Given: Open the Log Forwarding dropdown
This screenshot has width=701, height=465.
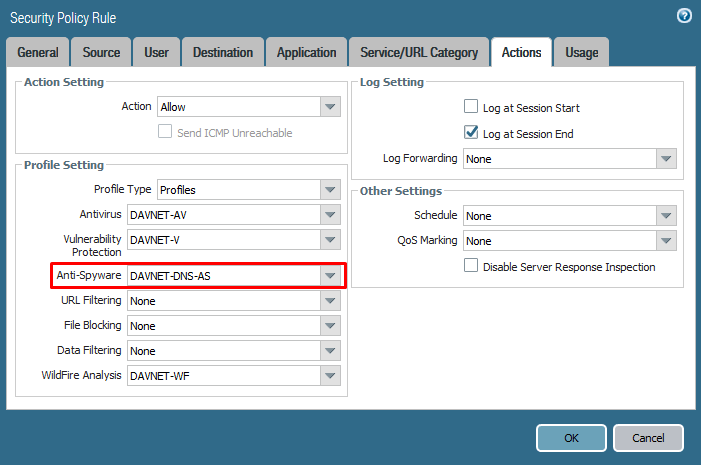Looking at the screenshot, I should click(667, 159).
